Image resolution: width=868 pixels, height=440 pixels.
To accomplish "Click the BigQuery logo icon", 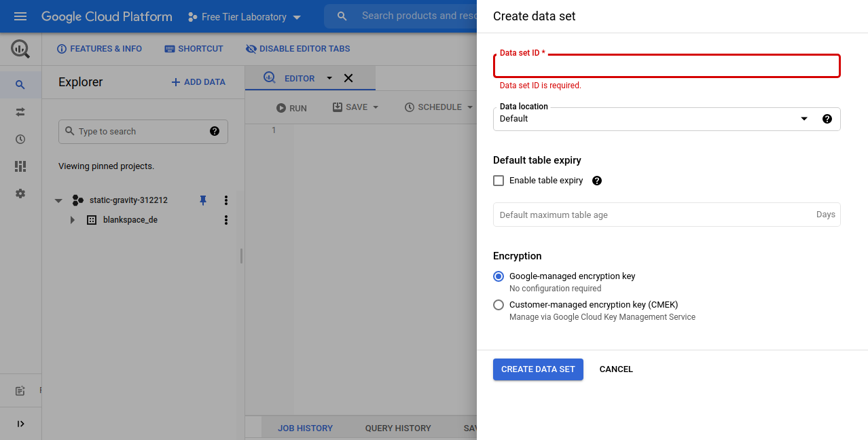I will (20, 49).
